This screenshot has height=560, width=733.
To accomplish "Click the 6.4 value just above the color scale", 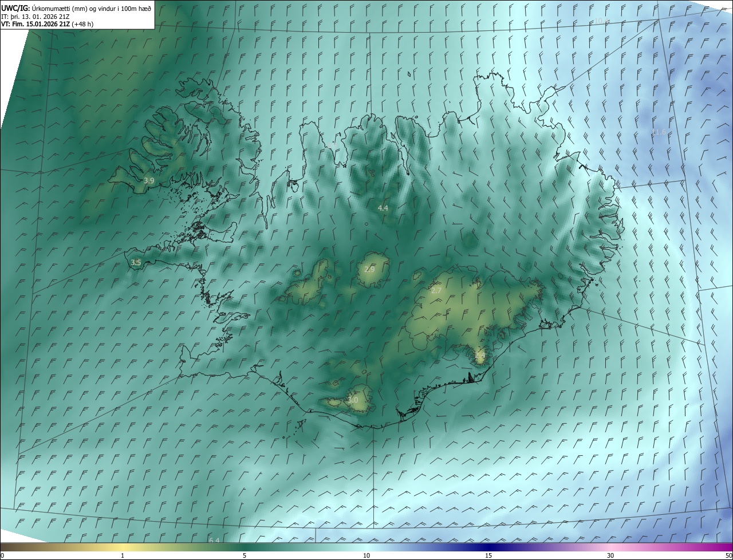I will pyautogui.click(x=214, y=541).
